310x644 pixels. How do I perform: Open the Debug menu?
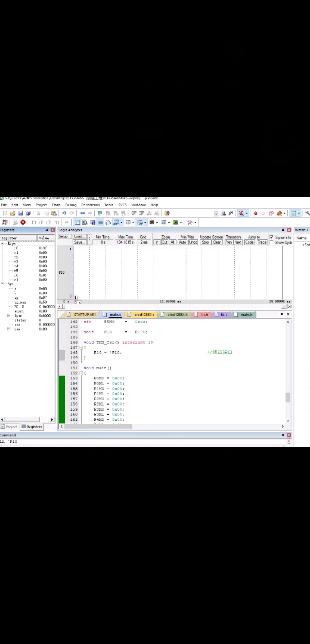pyautogui.click(x=71, y=205)
